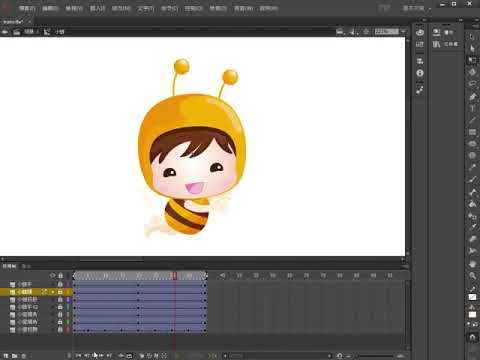Select the Paint Bucket tool
Image resolution: width=480 pixels, height=360 pixels.
tap(472, 204)
